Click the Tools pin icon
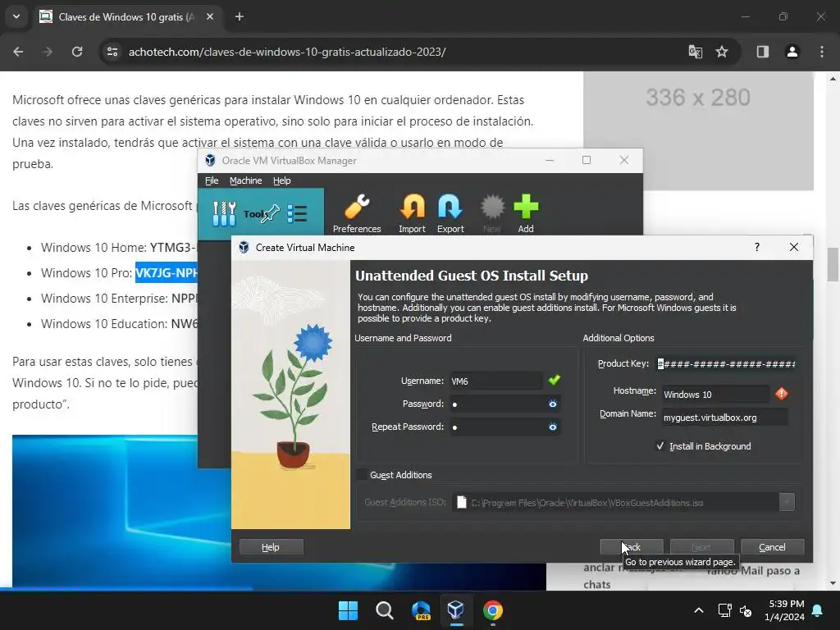Viewport: 840px width, 630px height. coord(270,214)
